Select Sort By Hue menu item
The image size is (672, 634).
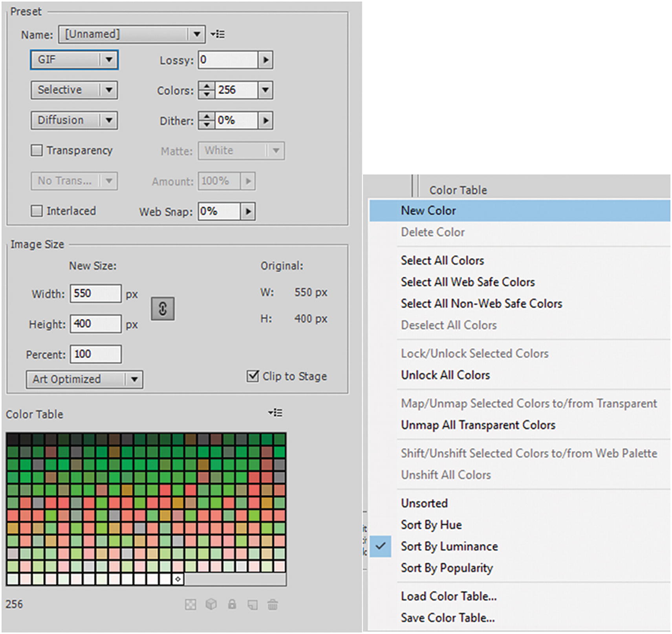coord(431,525)
